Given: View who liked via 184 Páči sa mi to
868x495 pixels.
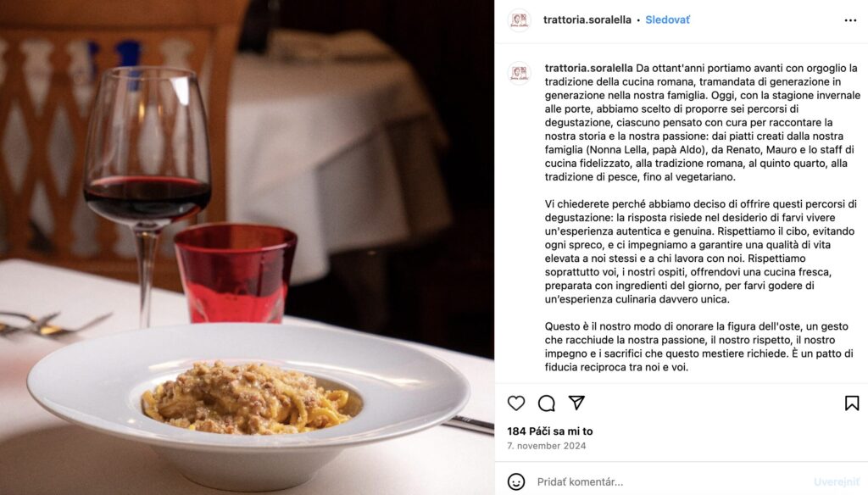Looking at the screenshot, I should tap(549, 431).
